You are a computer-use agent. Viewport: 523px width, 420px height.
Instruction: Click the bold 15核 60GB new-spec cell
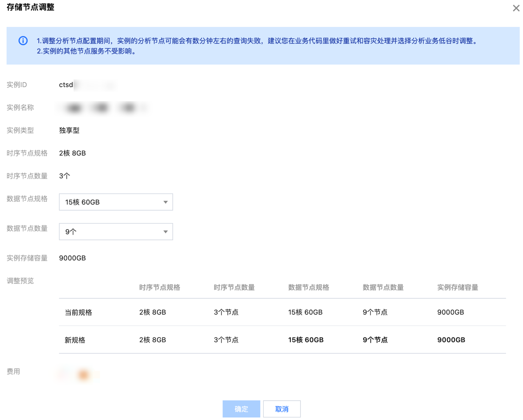[x=306, y=340]
